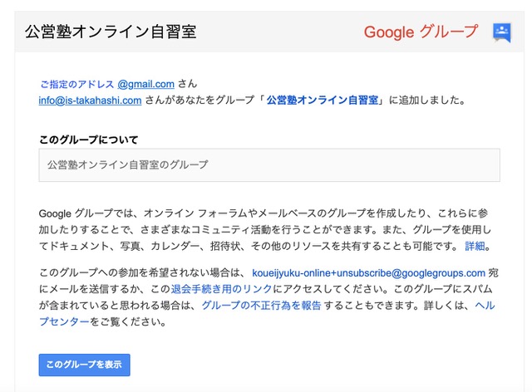Viewport: 532px width, 392px height.
Task: Open the info@is-takahashi.com sender link
Action: (x=90, y=100)
